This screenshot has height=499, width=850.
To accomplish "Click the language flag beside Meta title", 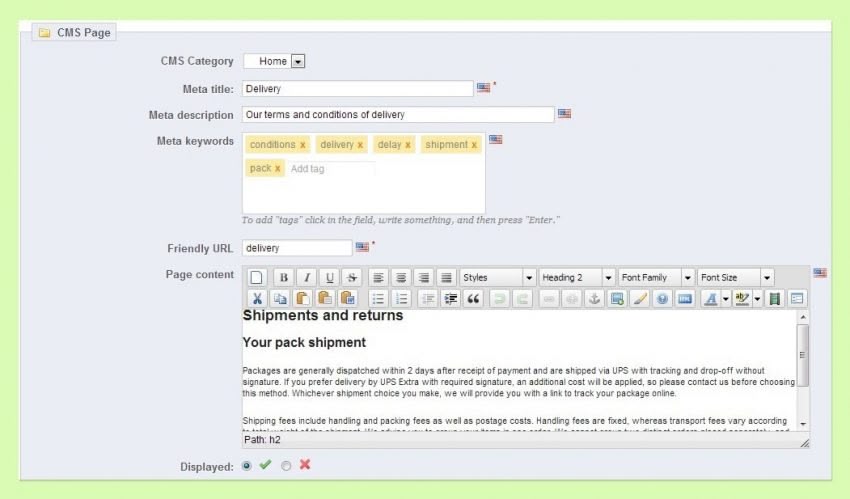I will click(484, 87).
